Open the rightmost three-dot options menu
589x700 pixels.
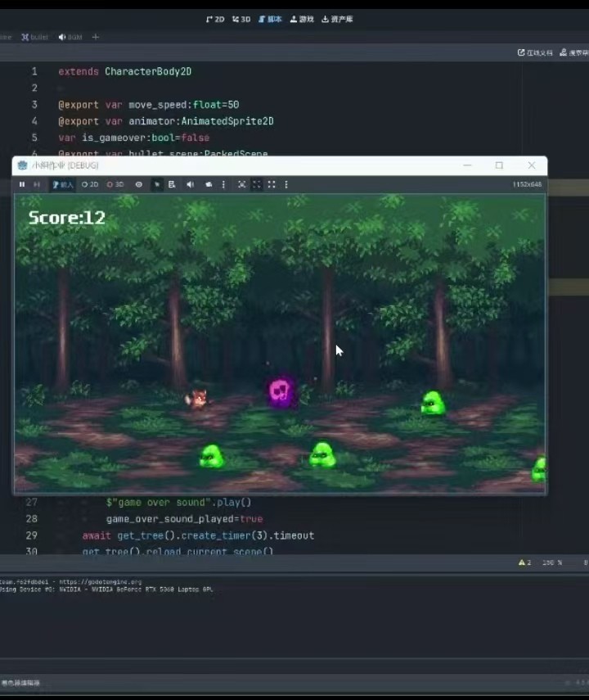coord(286,185)
